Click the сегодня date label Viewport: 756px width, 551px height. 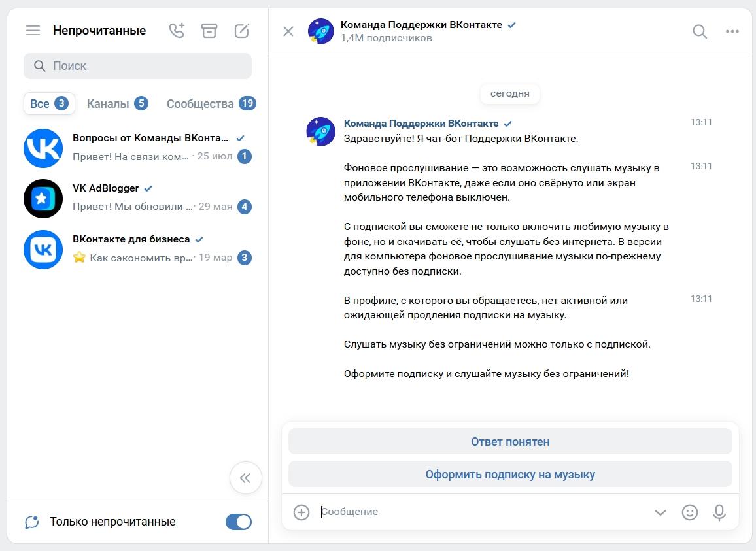(510, 93)
